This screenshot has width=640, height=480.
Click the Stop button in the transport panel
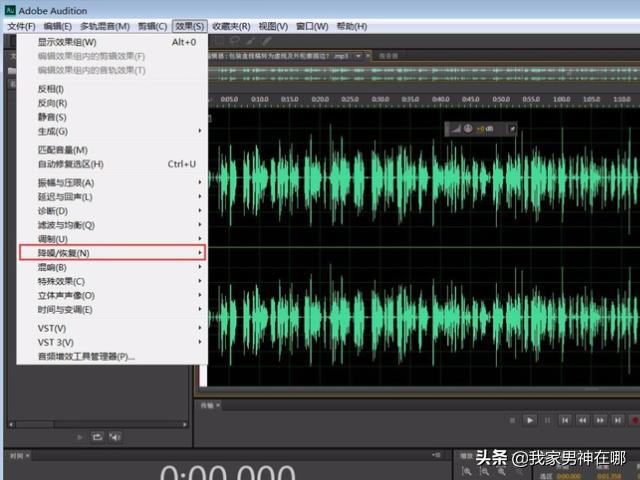(x=514, y=421)
